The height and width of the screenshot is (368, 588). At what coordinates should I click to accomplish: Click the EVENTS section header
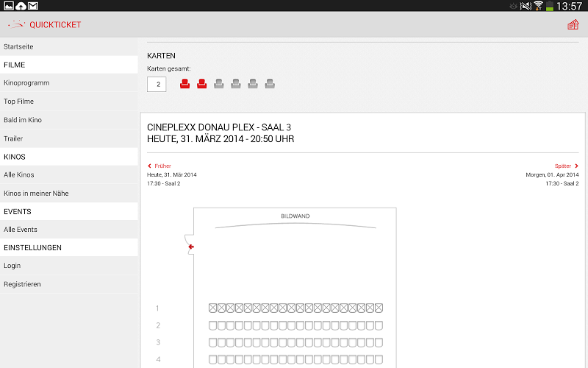point(69,211)
